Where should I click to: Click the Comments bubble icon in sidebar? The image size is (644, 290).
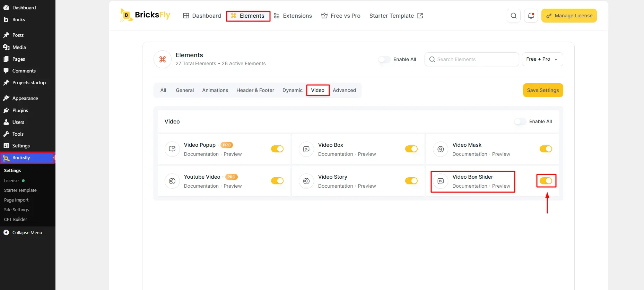(x=6, y=71)
